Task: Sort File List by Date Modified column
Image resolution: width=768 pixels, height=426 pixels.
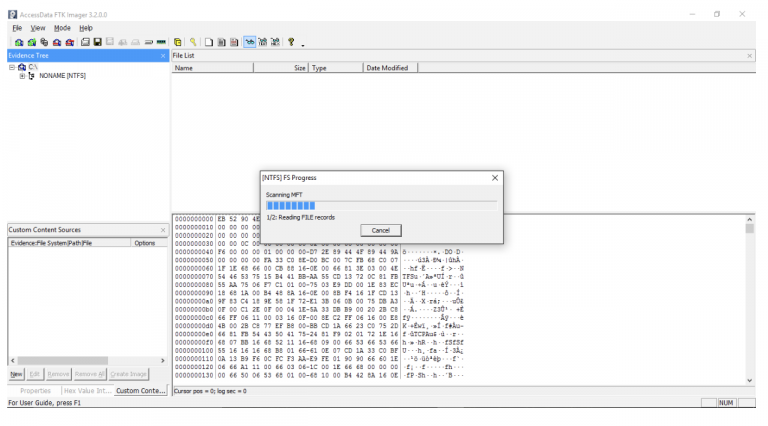Action: pyautogui.click(x=390, y=68)
